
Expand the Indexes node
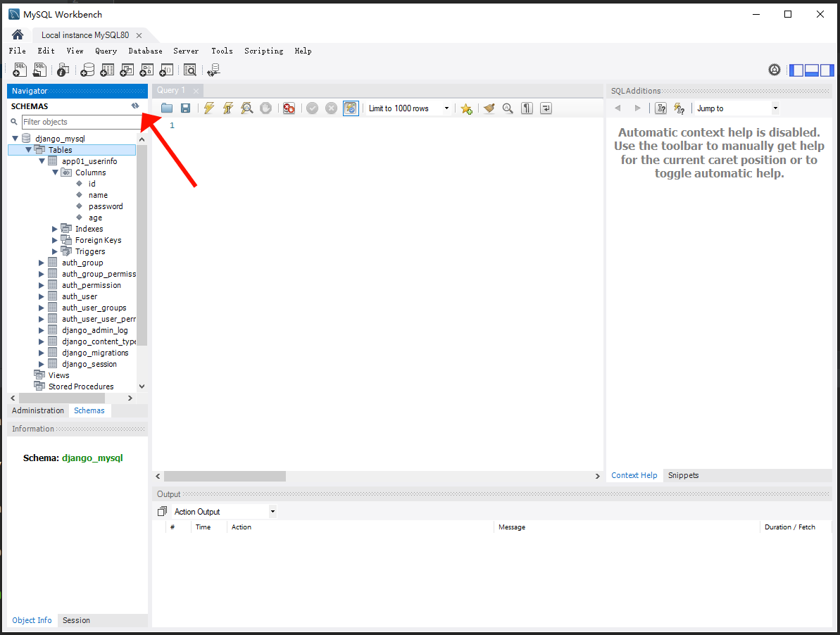tap(55, 230)
